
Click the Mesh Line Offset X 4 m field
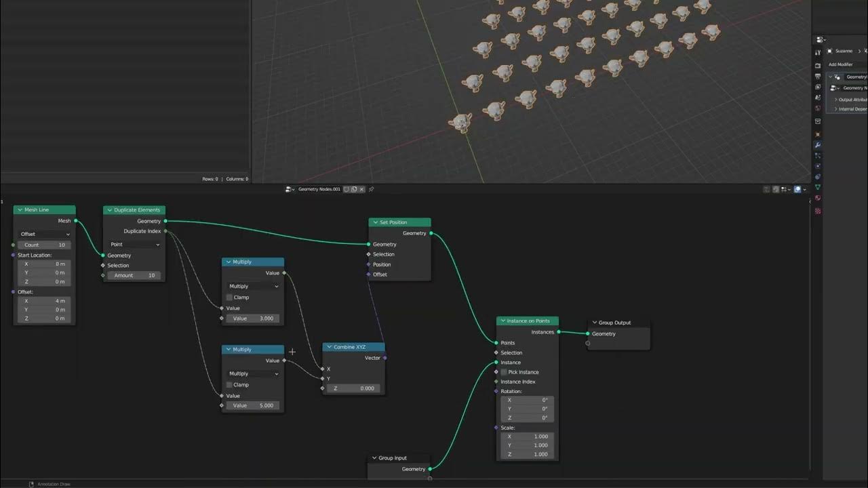[45, 300]
